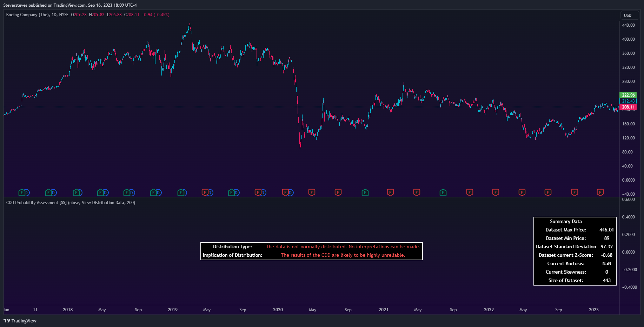Click the TradingView.com published header text

tap(70, 5)
